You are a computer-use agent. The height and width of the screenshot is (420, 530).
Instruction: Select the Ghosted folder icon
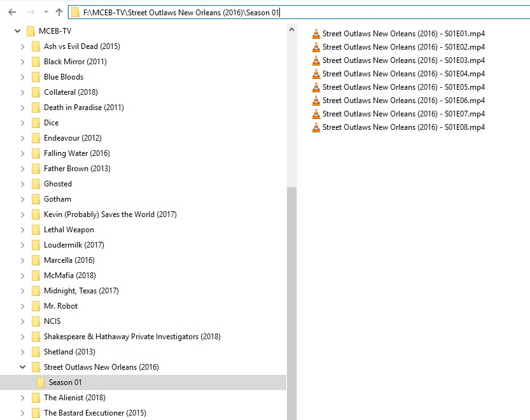36,184
